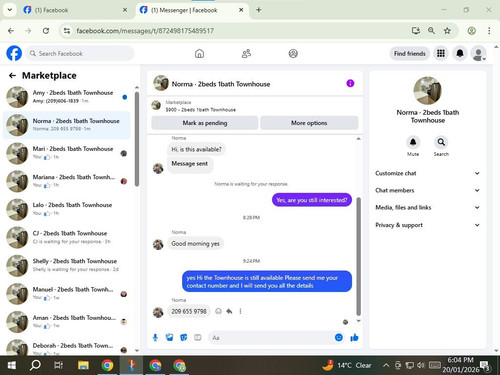Open the Lalo 2beds 1bath Townhouse chat

pos(67,209)
